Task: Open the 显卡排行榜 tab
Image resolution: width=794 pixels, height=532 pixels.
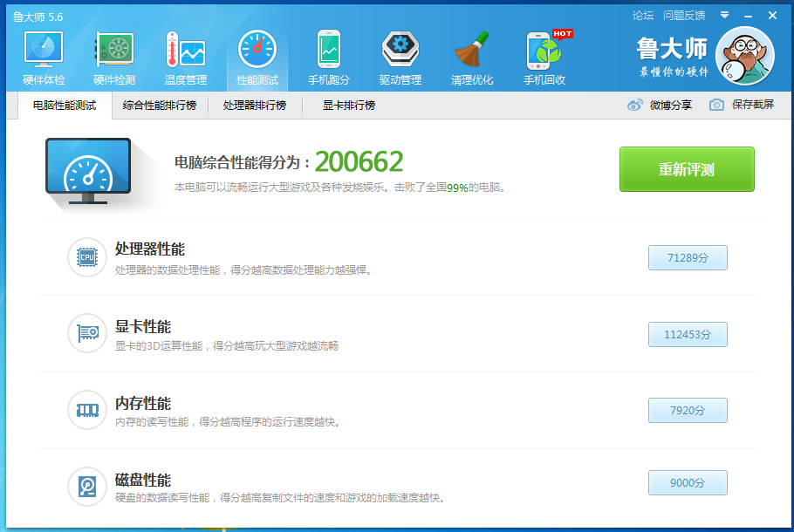Action: pos(348,106)
